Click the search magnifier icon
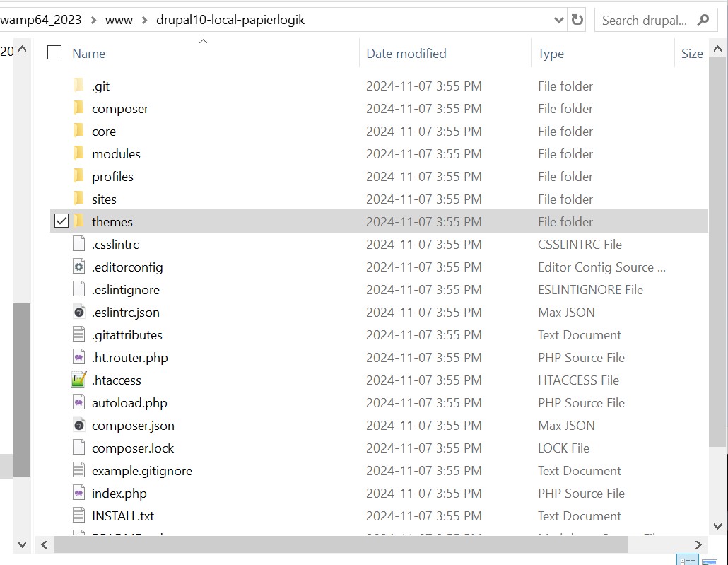The width and height of the screenshot is (728, 565). pos(703,21)
